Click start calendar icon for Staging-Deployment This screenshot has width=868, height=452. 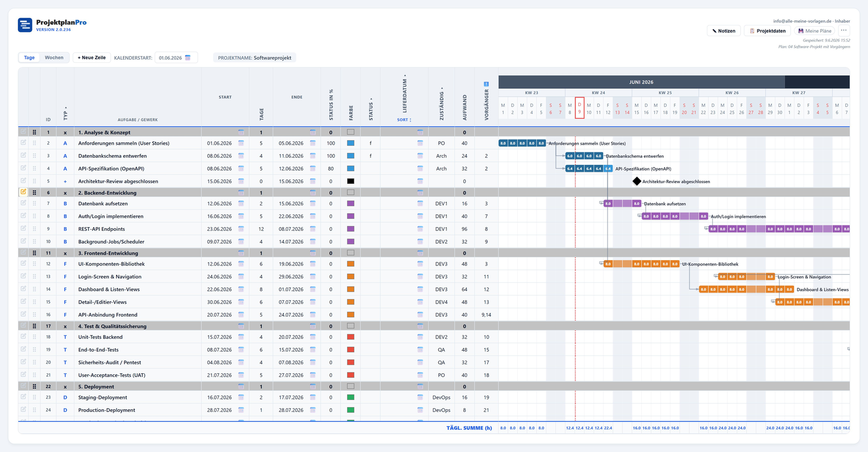(x=241, y=397)
